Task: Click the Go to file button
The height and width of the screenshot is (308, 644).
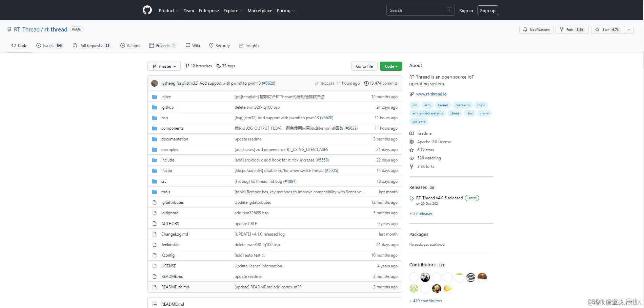Action: [x=364, y=66]
